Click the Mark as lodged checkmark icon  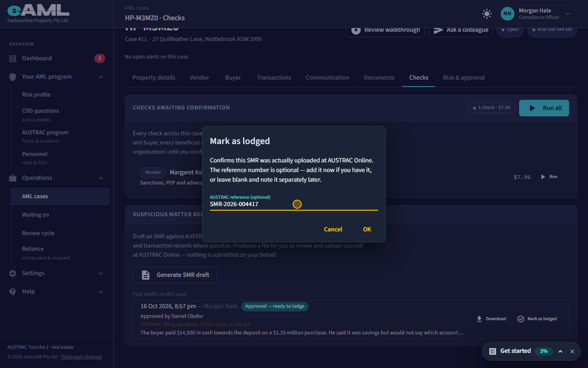pyautogui.click(x=521, y=319)
